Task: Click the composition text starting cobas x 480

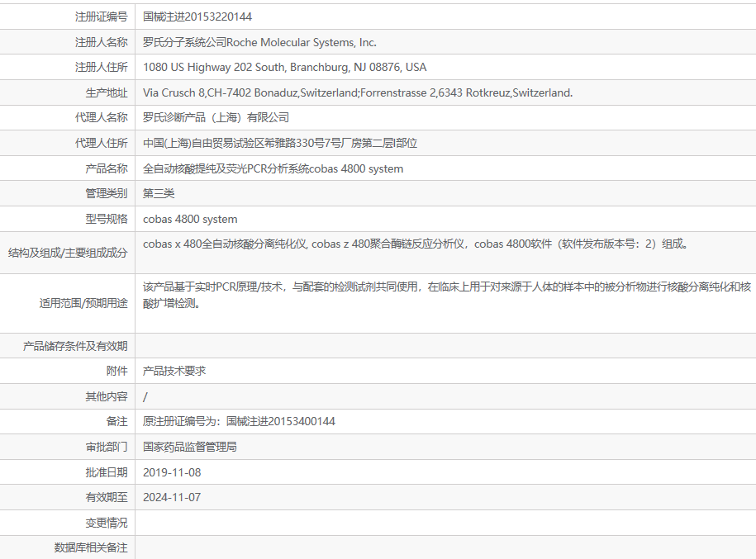Action: [x=415, y=244]
